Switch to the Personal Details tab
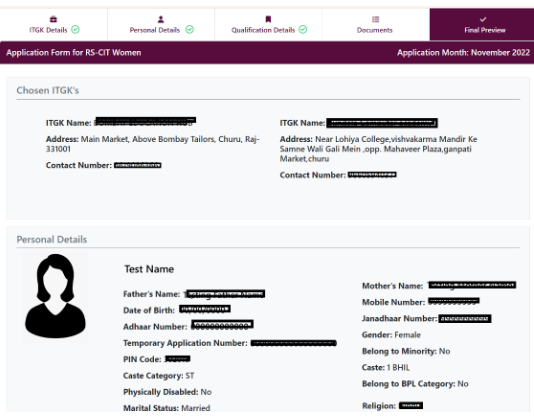This screenshot has width=534, height=419. click(161, 25)
